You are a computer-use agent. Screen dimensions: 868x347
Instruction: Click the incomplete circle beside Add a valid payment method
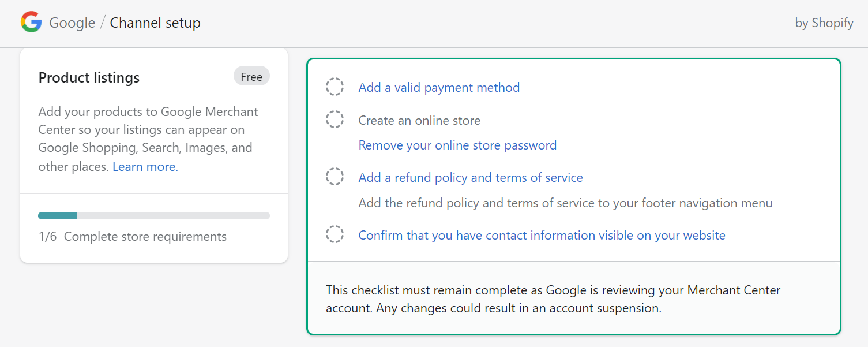click(x=335, y=87)
